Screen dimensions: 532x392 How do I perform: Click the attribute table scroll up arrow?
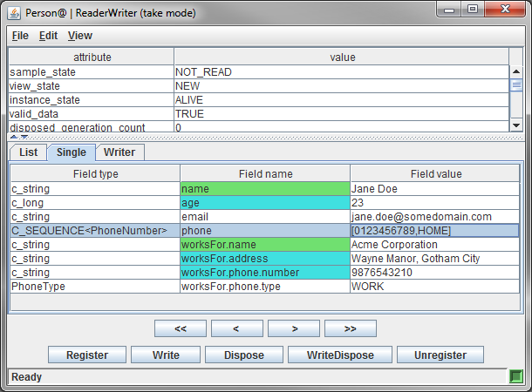516,71
